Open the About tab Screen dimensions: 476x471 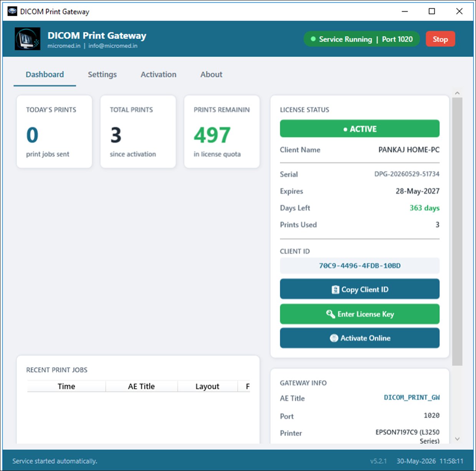point(211,74)
